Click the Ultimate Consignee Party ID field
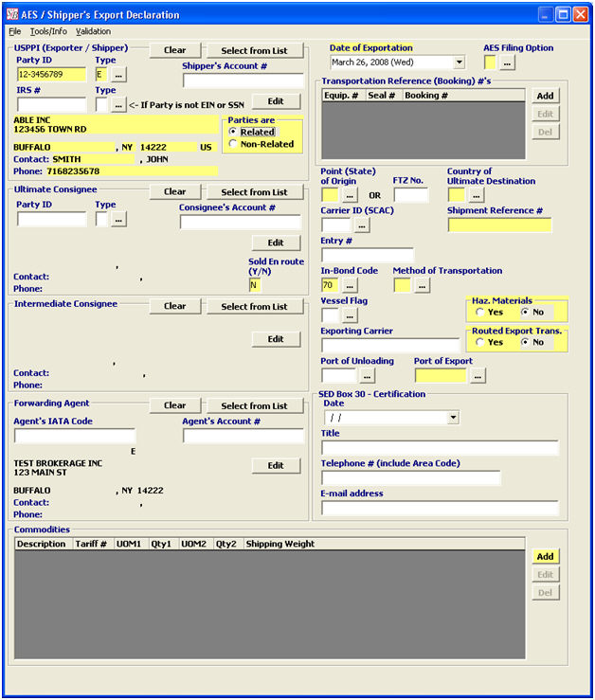 [52, 219]
